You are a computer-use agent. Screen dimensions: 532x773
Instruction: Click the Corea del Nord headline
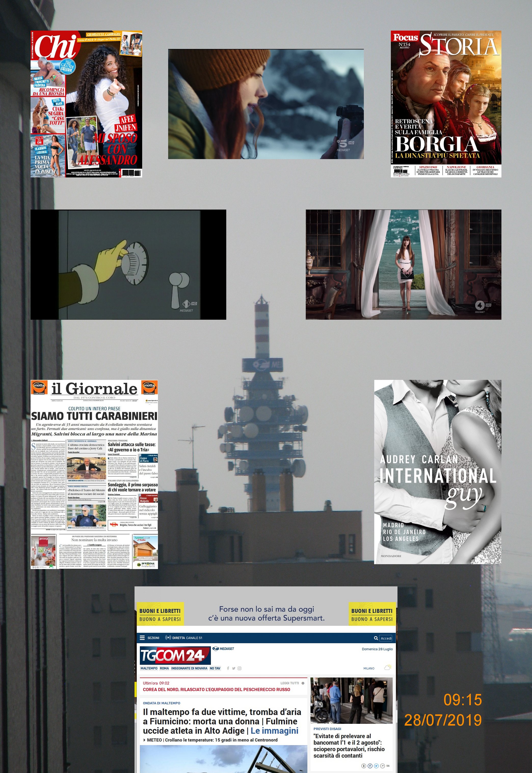pyautogui.click(x=216, y=689)
